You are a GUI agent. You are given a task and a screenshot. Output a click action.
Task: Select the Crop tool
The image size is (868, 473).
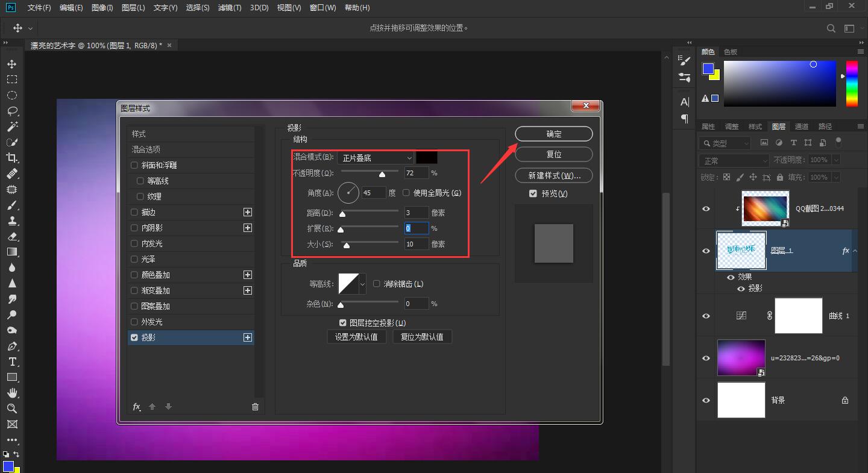[12, 158]
